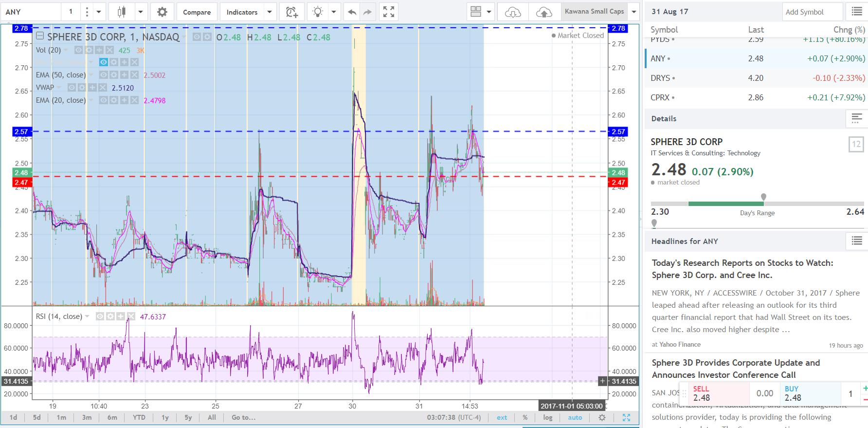Viewport: 868px width, 428px height.
Task: Open the layout grid selector dropdown
Action: click(x=488, y=12)
